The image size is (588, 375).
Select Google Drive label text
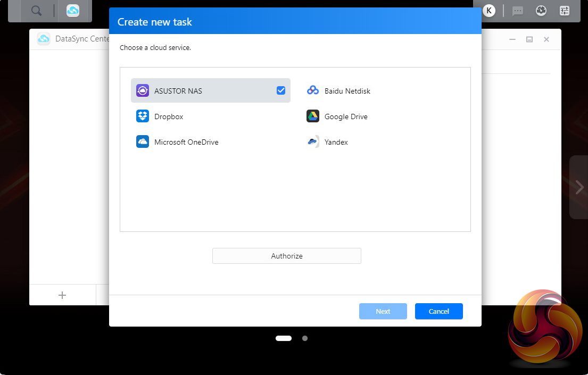point(346,116)
